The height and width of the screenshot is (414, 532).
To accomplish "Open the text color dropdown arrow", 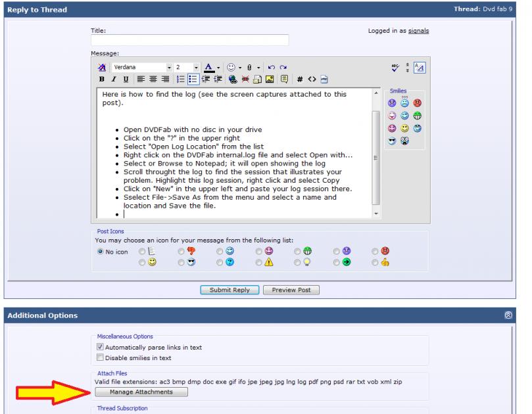I will click(218, 68).
